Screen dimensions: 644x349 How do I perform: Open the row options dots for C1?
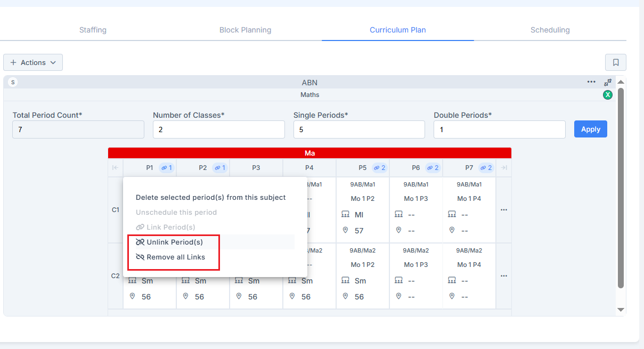pyautogui.click(x=504, y=210)
